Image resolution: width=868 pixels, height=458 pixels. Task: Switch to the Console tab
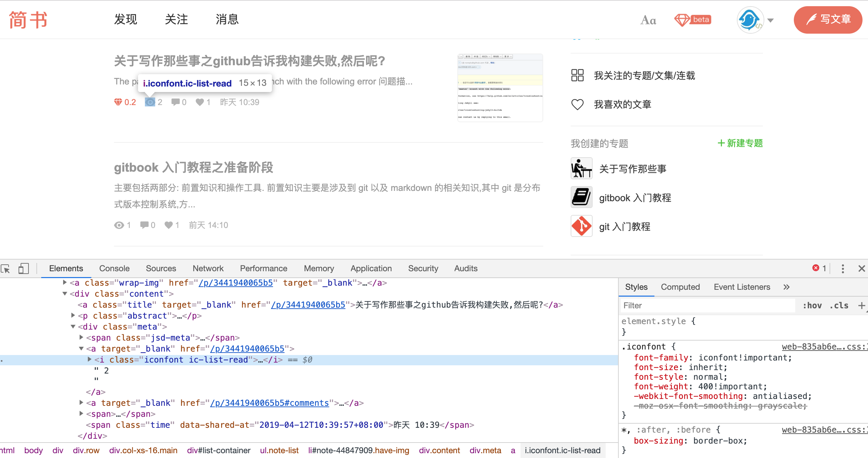point(114,268)
